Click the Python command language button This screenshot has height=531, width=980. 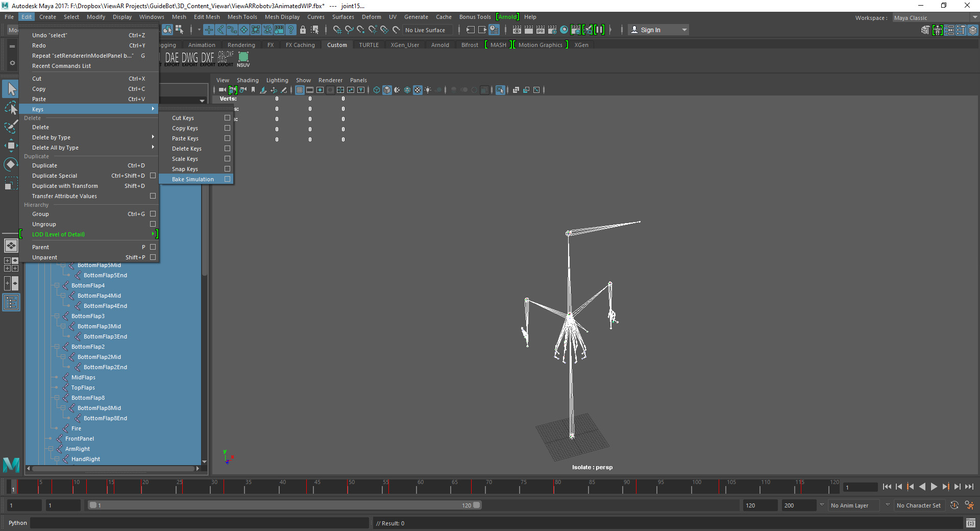click(18, 523)
